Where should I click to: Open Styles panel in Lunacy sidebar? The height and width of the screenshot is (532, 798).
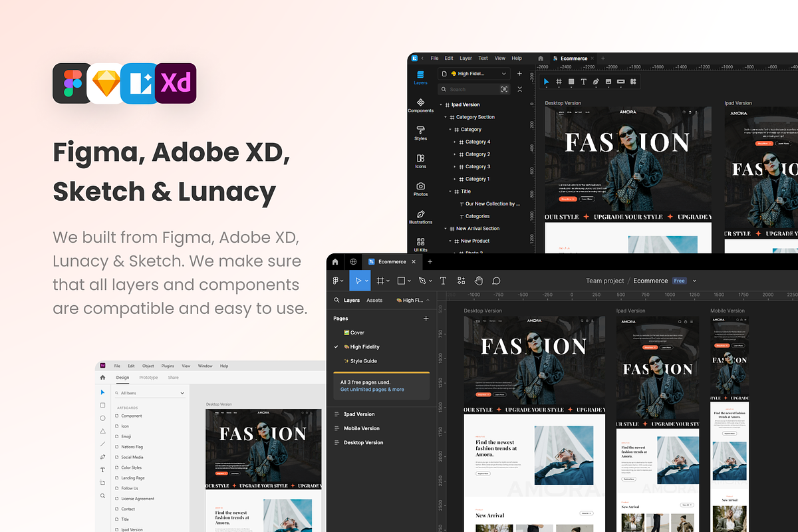[420, 132]
